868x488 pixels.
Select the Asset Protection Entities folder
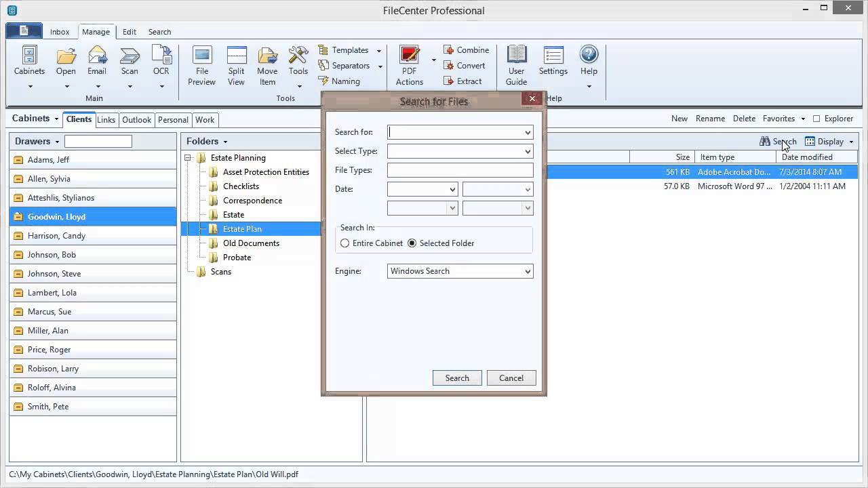point(266,172)
